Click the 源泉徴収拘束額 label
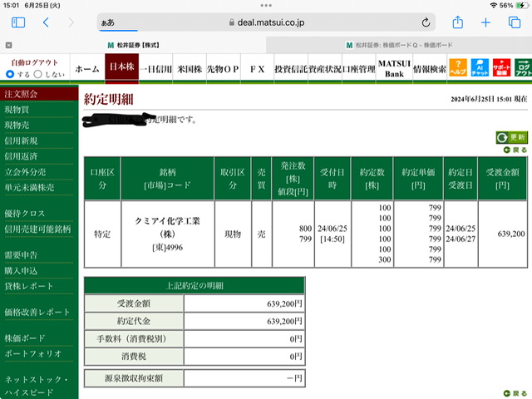This screenshot has width=532, height=399. (134, 378)
